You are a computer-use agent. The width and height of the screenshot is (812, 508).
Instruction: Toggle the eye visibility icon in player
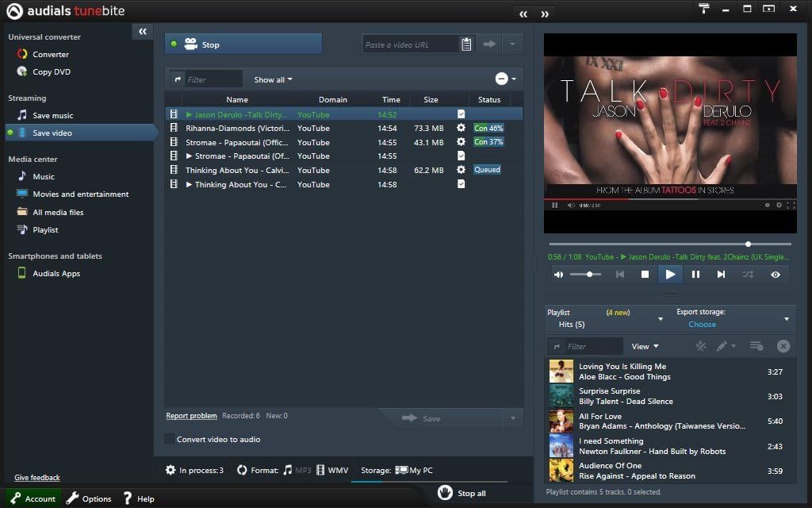coord(776,274)
